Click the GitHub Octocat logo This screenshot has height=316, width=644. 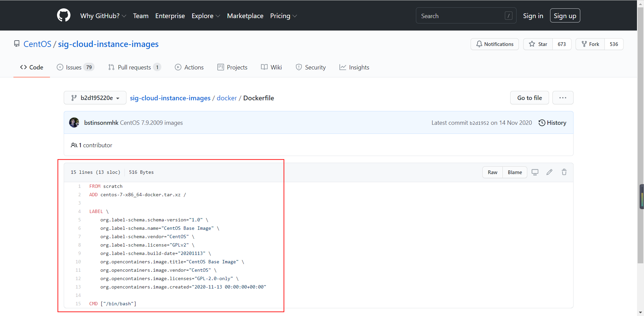click(x=64, y=15)
